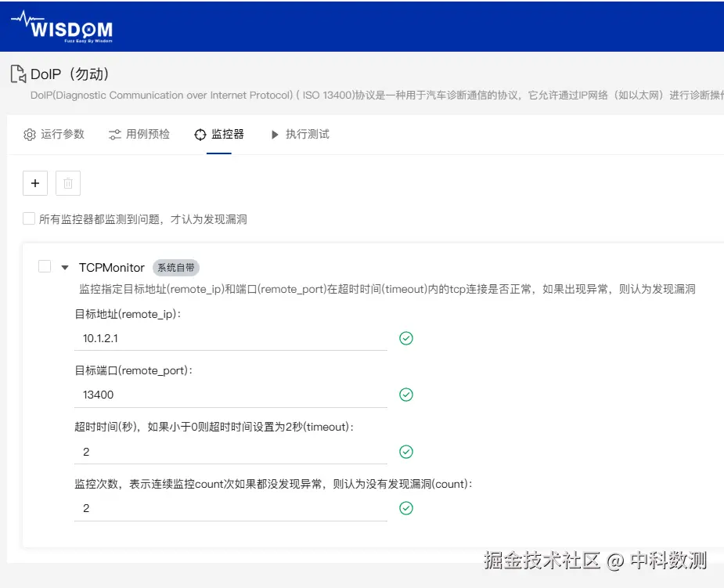Image resolution: width=724 pixels, height=588 pixels.
Task: Switch to the 执行测试 tab
Action: coord(300,135)
